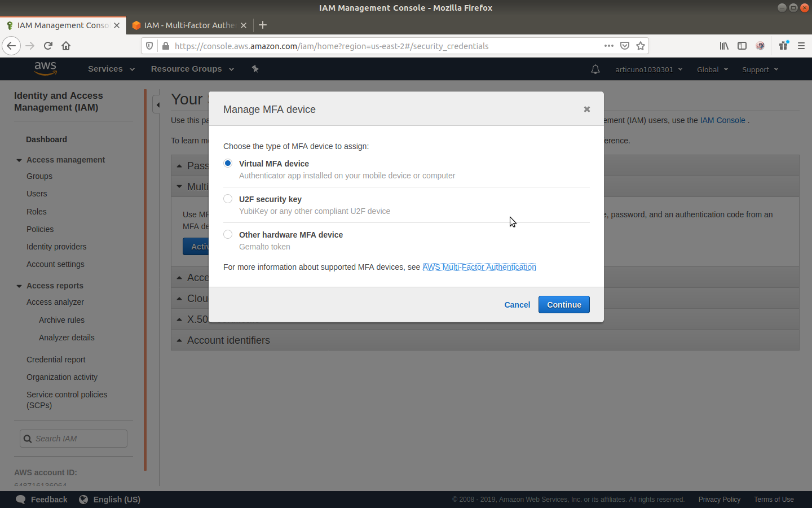
Task: Open the Terms of Use link
Action: (x=774, y=500)
